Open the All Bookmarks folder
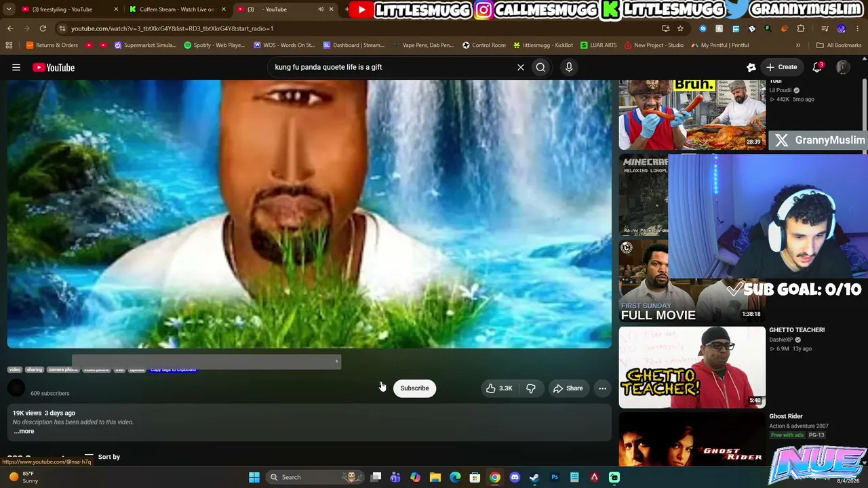This screenshot has height=488, width=868. tap(839, 45)
